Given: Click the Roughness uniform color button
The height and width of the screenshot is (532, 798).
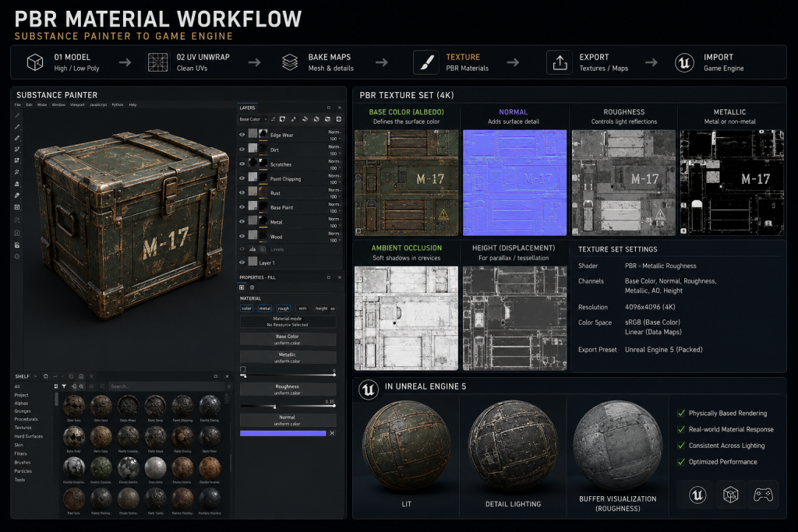Looking at the screenshot, I should tap(288, 389).
